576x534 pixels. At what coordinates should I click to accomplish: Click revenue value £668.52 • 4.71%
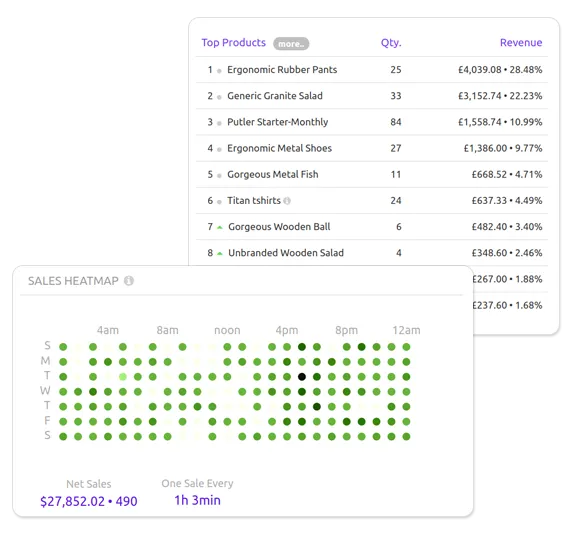click(507, 174)
